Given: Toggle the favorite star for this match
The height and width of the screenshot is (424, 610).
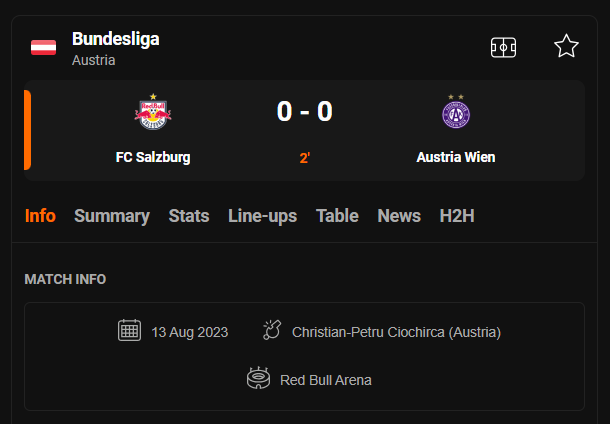Looking at the screenshot, I should (x=566, y=46).
